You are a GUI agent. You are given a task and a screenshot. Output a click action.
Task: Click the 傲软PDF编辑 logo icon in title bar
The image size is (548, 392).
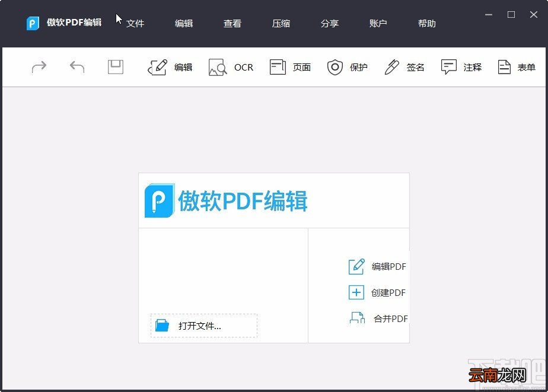pyautogui.click(x=33, y=23)
